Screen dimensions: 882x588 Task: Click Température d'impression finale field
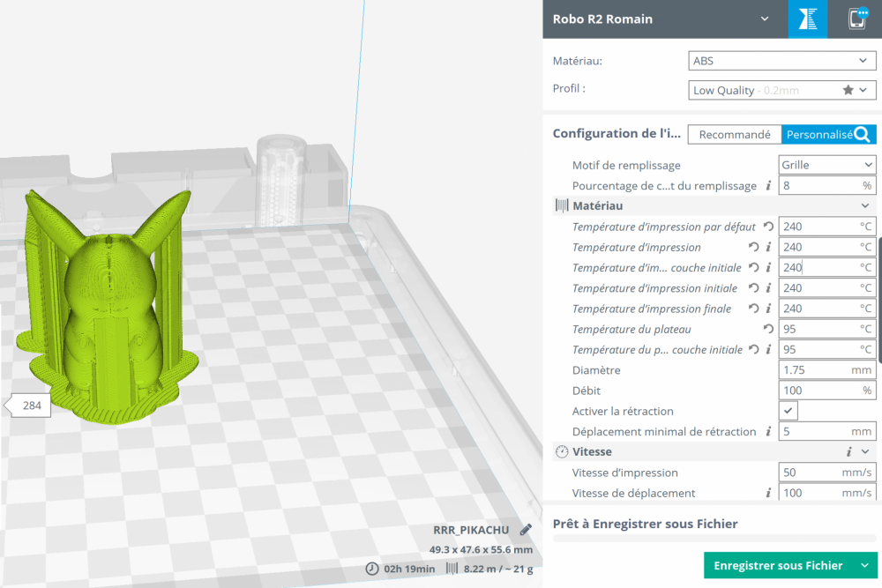tap(827, 309)
